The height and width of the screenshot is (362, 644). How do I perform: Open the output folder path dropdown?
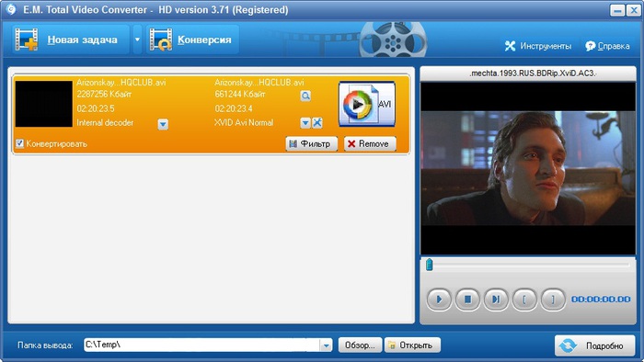(x=326, y=345)
